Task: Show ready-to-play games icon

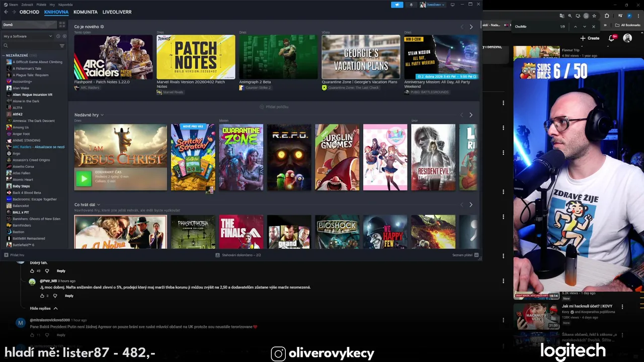Action: [63, 36]
